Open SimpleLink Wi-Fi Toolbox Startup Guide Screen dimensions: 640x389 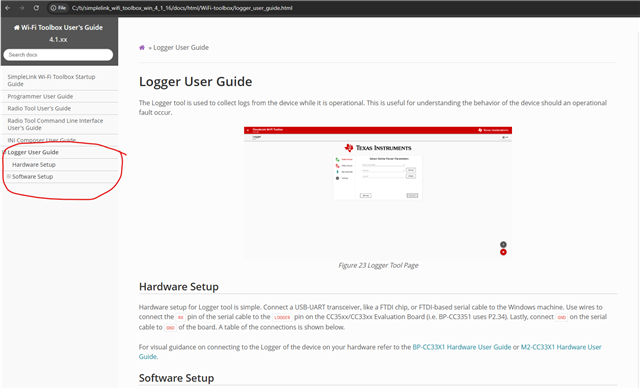pos(51,80)
